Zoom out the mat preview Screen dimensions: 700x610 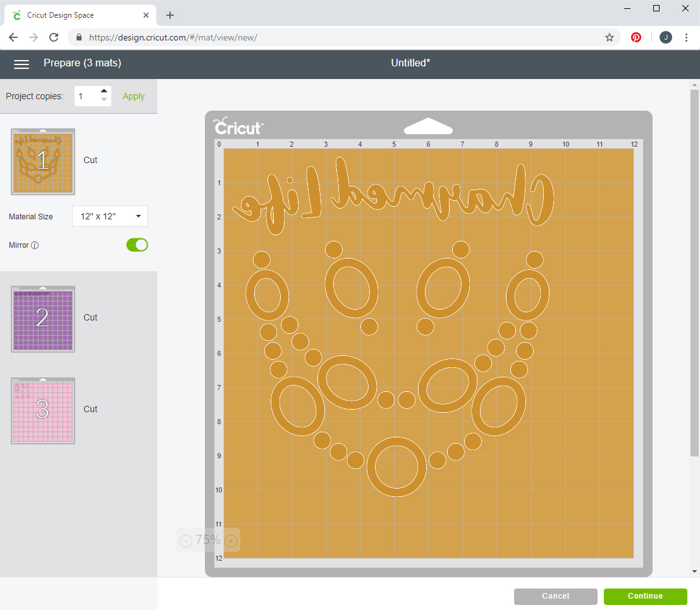(x=186, y=541)
